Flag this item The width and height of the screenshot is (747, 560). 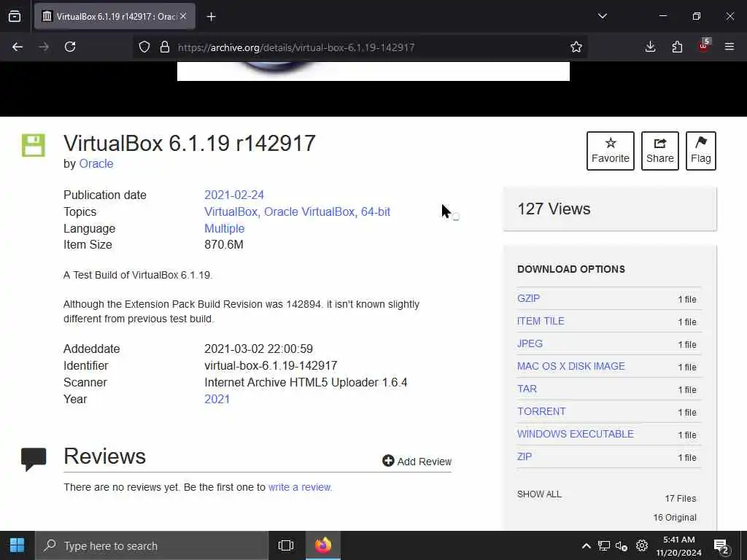(x=701, y=150)
